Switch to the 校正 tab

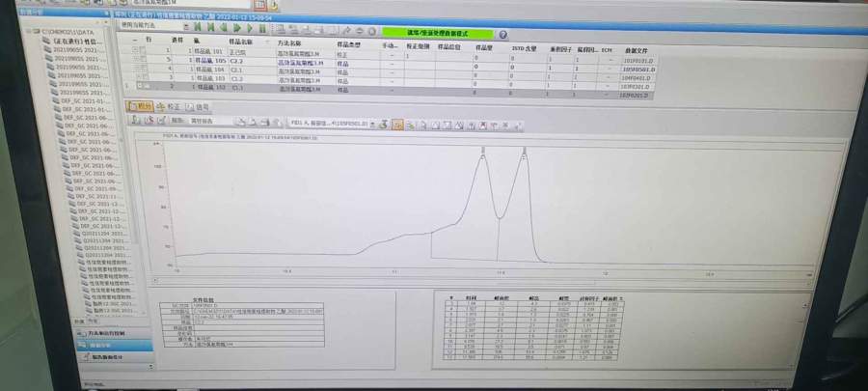[x=170, y=106]
